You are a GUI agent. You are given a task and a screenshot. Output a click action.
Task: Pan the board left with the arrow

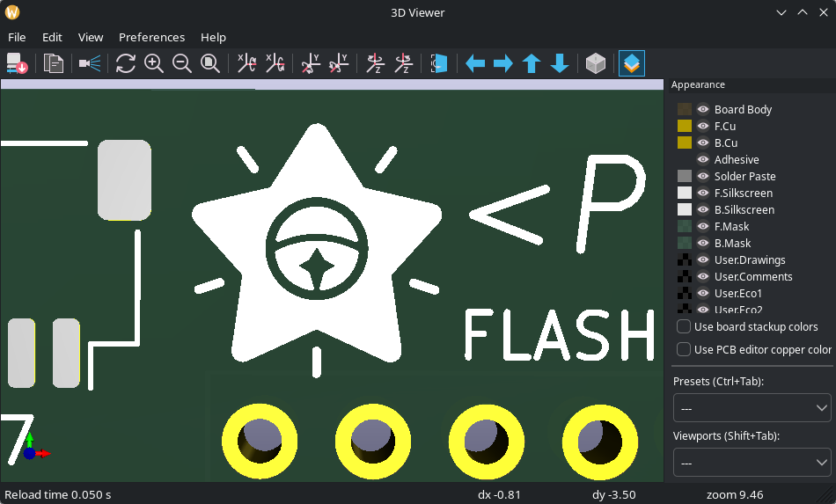(x=475, y=64)
